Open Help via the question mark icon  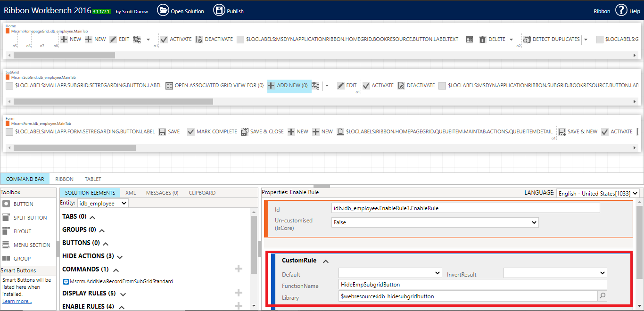tap(621, 10)
